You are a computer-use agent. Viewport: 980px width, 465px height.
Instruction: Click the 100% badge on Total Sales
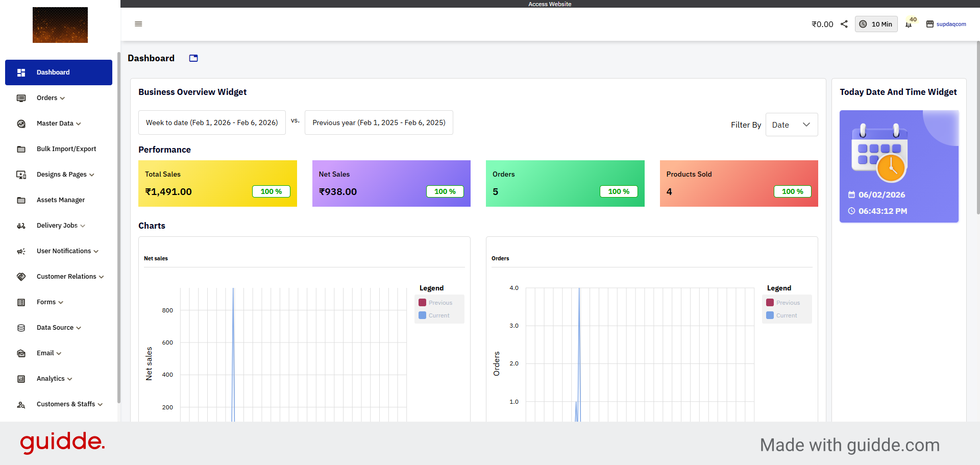point(271,191)
